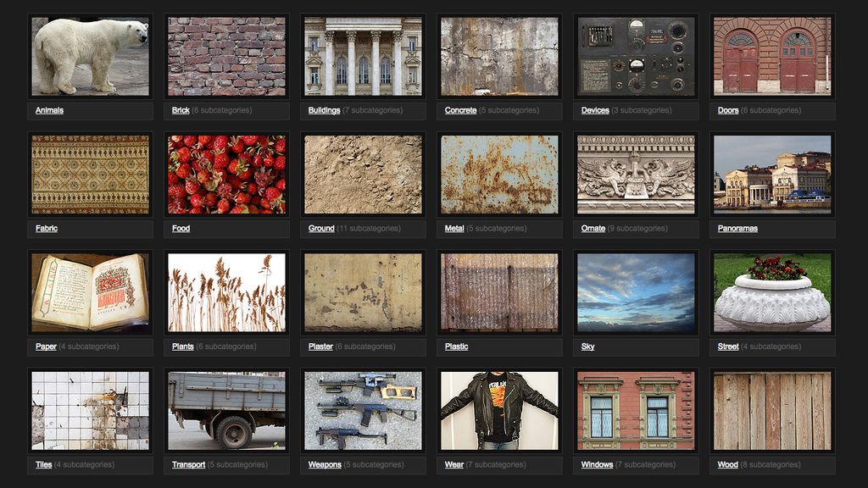Click the cloudy sky thumbnail image
Image resolution: width=868 pixels, height=488 pixels.
coord(635,291)
